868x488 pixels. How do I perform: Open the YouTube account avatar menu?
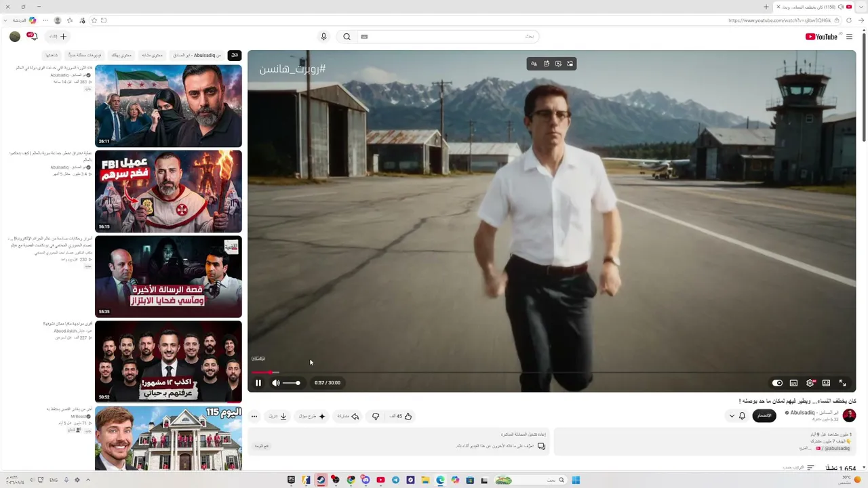tap(15, 37)
